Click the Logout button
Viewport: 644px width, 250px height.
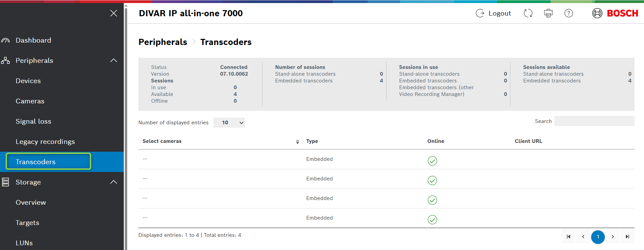point(493,13)
